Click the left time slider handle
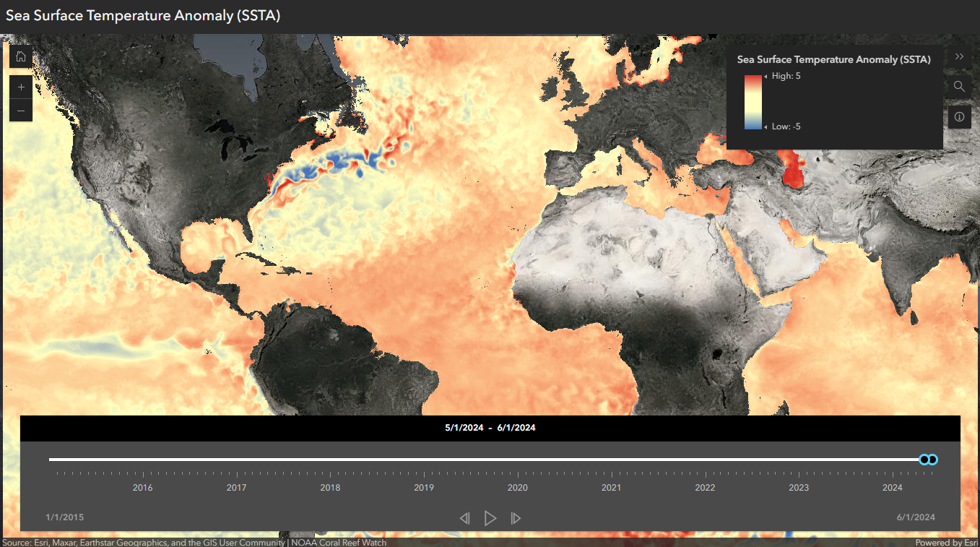 tap(924, 460)
